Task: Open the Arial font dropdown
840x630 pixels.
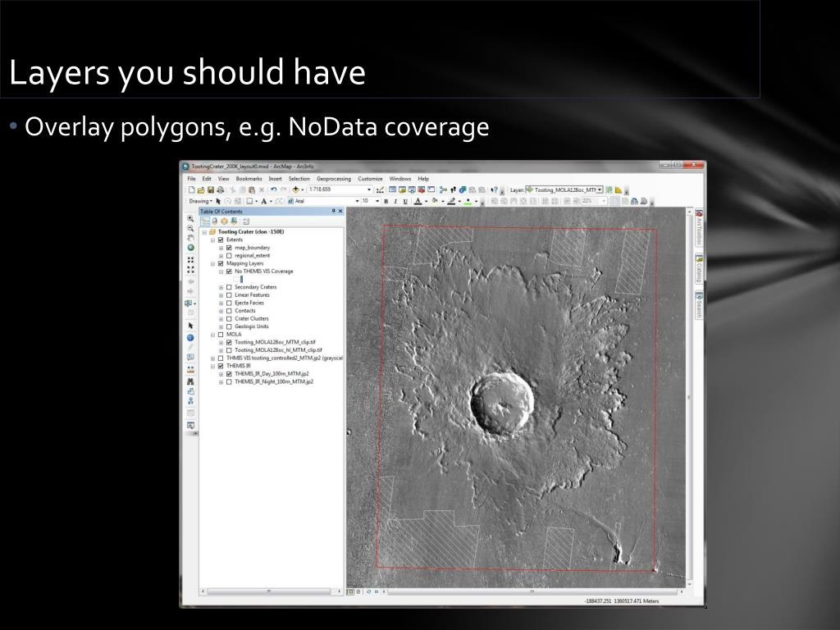Action: point(358,202)
